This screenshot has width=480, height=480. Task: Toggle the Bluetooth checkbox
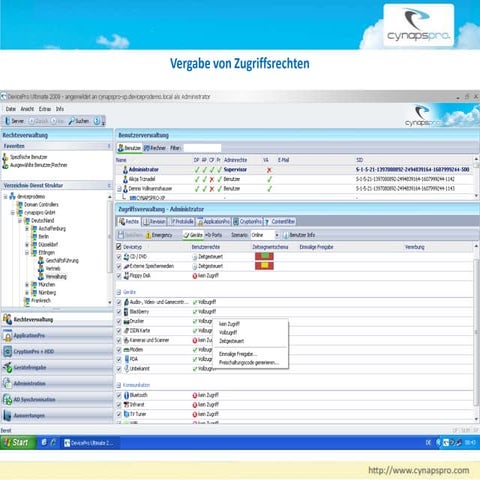(119, 395)
